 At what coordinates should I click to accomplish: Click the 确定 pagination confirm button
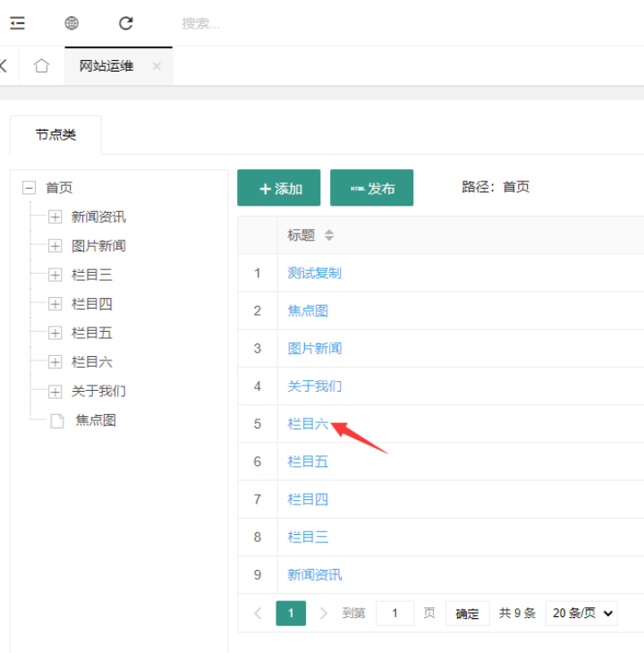[467, 614]
